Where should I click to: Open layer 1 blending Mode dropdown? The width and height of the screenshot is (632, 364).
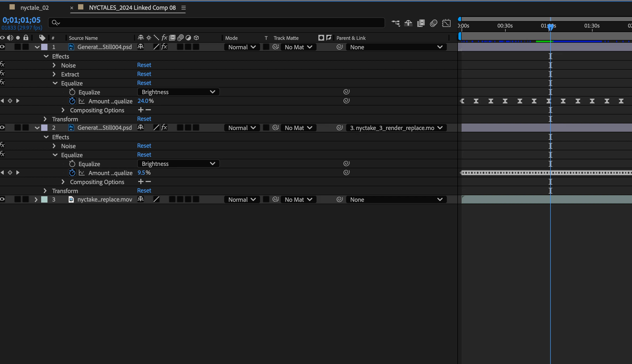242,47
